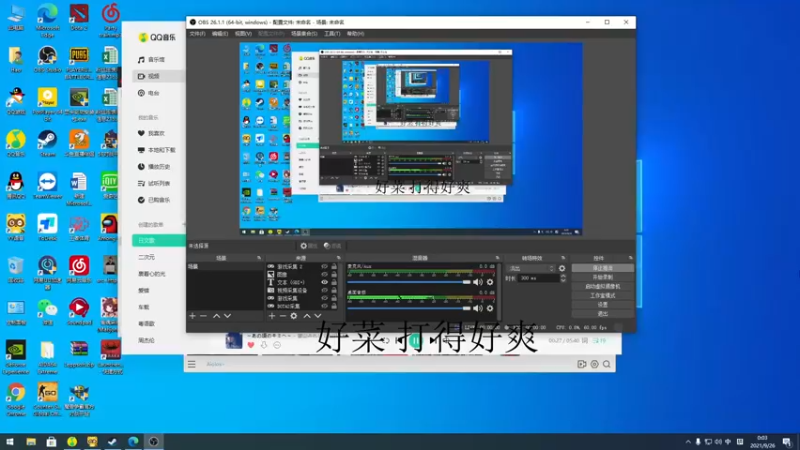The image size is (800, 450).
Task: Toggle the lock icon for the 文本 (GDI+) source
Action: click(334, 282)
